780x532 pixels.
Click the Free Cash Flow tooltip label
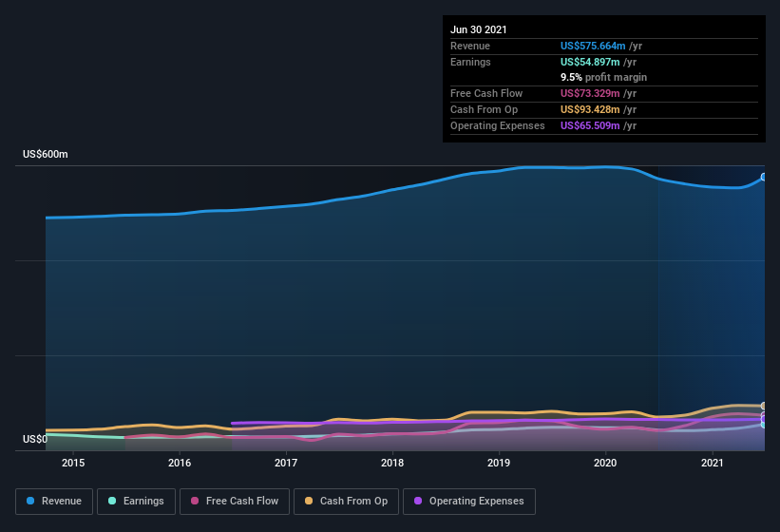click(x=486, y=93)
